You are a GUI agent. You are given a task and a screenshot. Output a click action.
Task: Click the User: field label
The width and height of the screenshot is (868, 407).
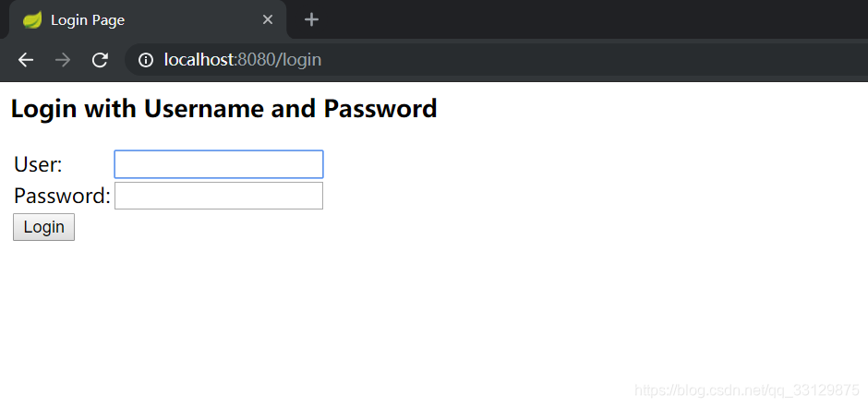tap(38, 164)
